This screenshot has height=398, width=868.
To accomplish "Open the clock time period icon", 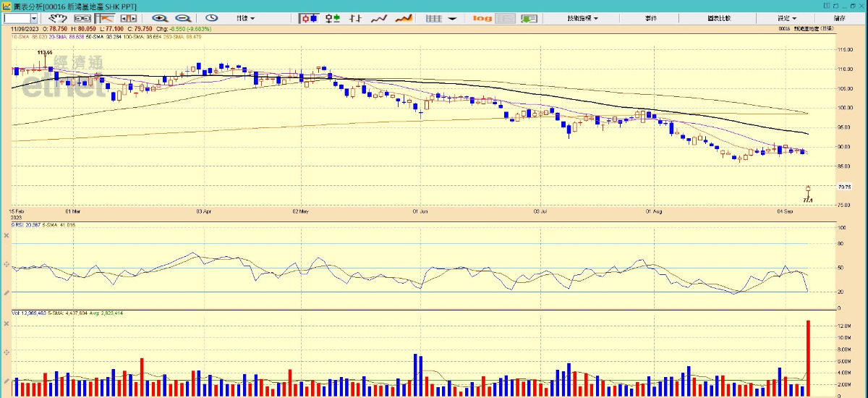I will click(211, 18).
